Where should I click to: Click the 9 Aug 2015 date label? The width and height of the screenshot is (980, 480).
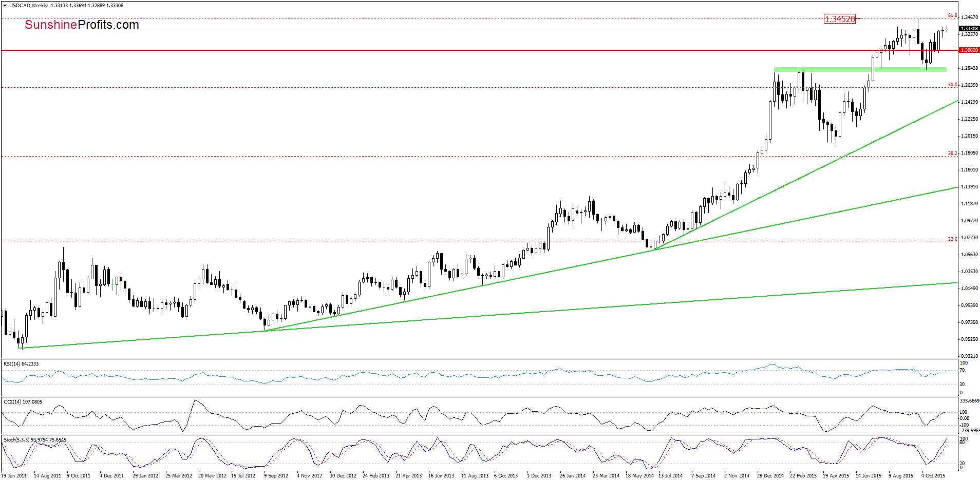901,476
